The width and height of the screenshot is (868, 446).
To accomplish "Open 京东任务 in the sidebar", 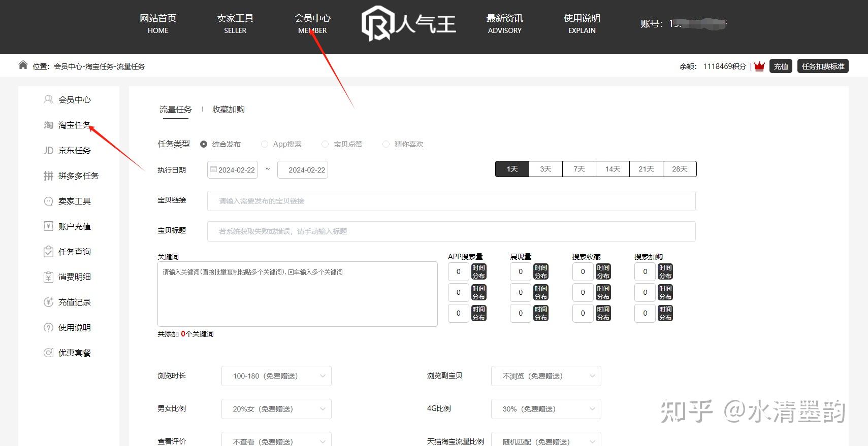I will point(75,150).
